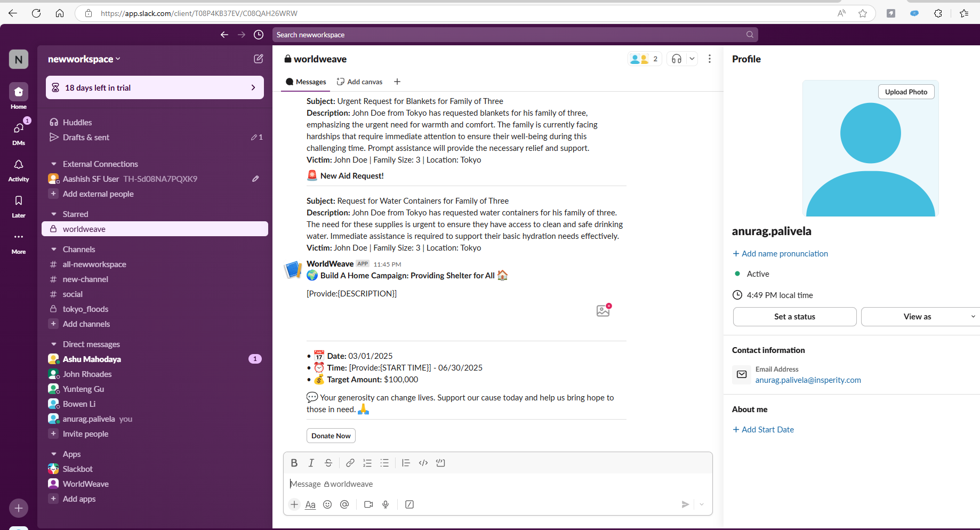Image resolution: width=980 pixels, height=530 pixels.
Task: Open the Slackbot app conversation
Action: (155, 469)
